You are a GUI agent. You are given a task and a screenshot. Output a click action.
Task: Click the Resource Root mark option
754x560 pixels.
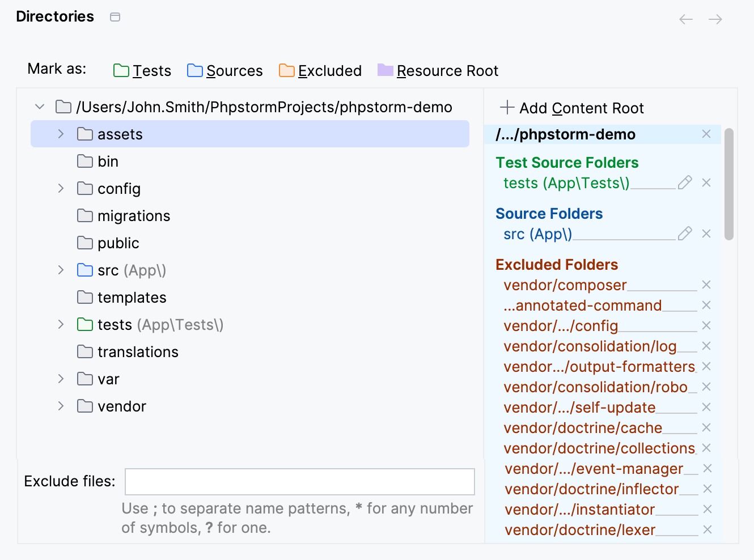(x=447, y=70)
